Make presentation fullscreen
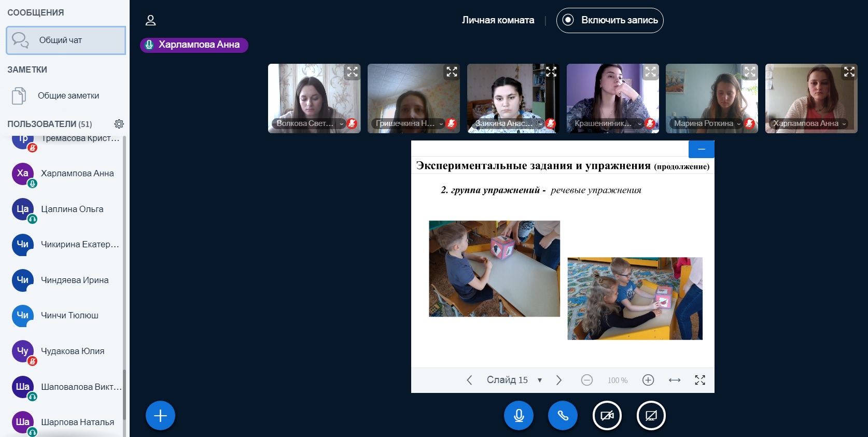The image size is (868, 437). 699,380
